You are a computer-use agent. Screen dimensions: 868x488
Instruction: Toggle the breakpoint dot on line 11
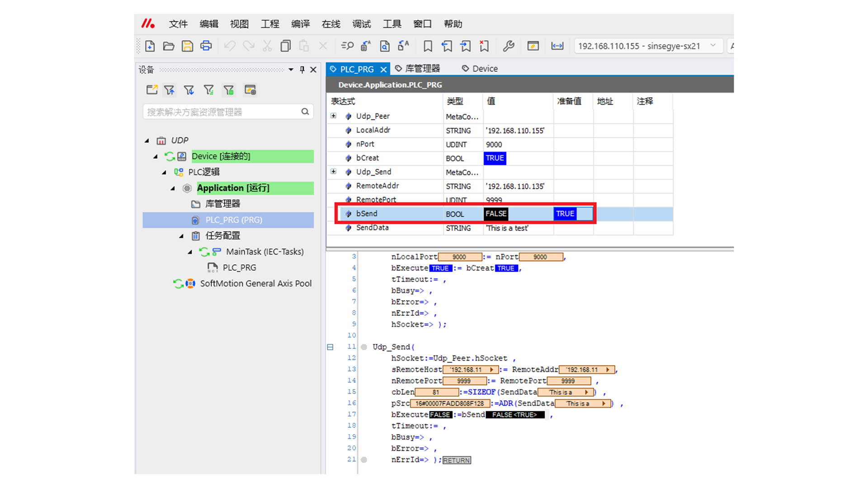364,347
